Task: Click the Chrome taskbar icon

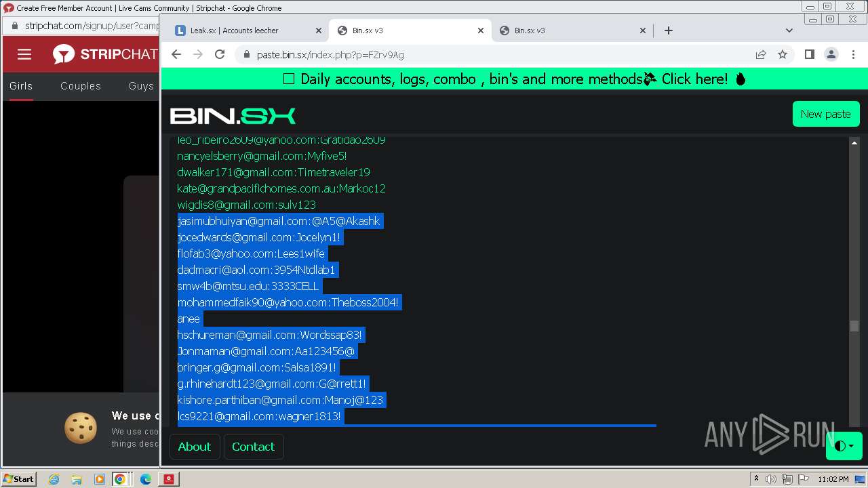Action: [120, 479]
